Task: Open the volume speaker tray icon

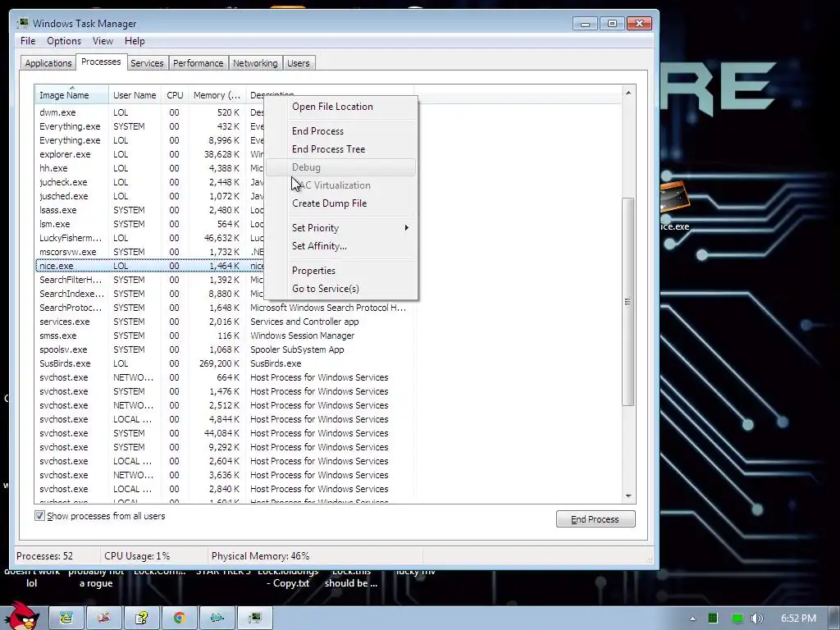Action: (x=756, y=619)
